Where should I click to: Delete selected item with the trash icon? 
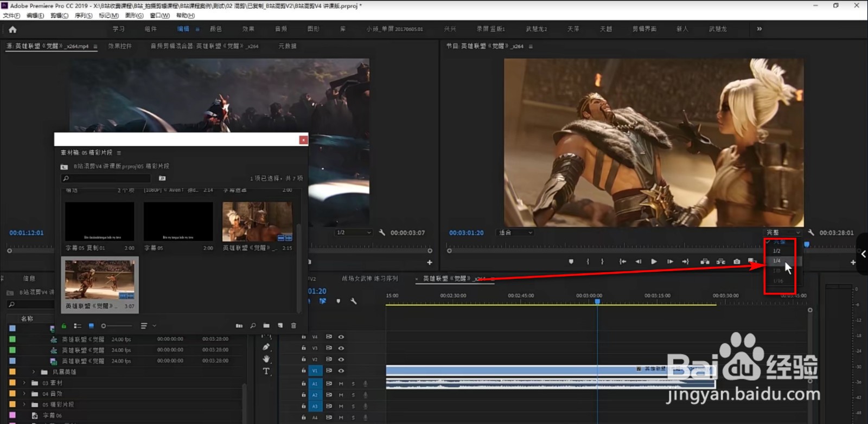click(x=293, y=326)
